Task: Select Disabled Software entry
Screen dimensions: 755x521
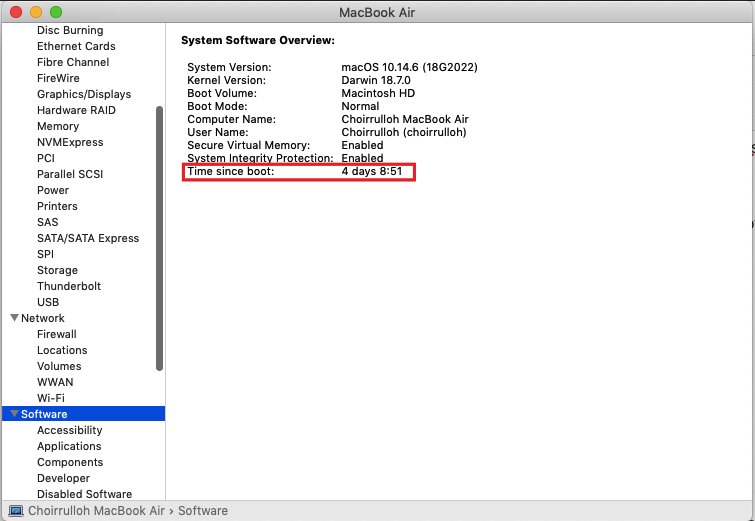Action: [85, 494]
